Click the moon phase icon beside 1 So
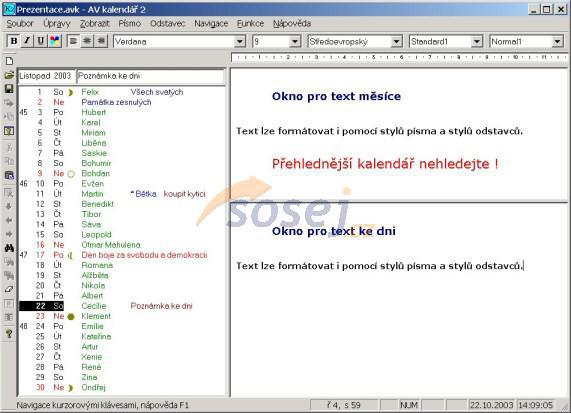The image size is (571, 413). pyautogui.click(x=71, y=93)
